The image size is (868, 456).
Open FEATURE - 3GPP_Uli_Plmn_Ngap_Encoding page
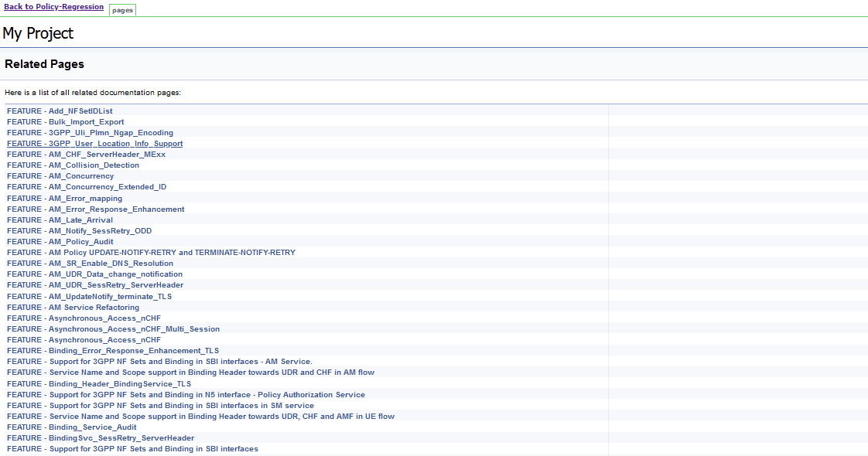89,132
